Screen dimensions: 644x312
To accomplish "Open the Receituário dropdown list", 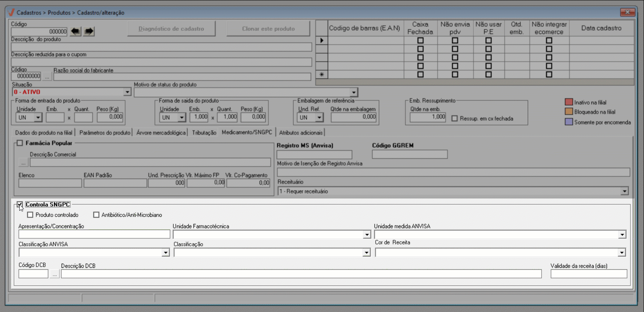I will click(x=624, y=192).
